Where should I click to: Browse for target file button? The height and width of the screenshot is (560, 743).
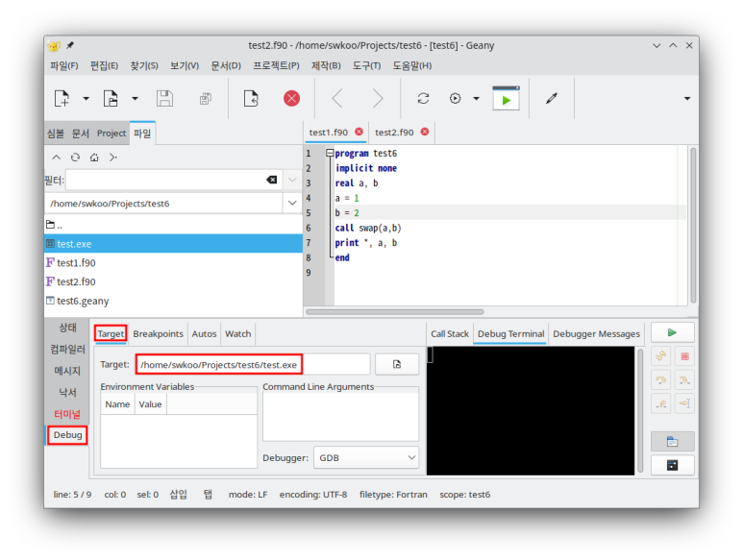(397, 364)
